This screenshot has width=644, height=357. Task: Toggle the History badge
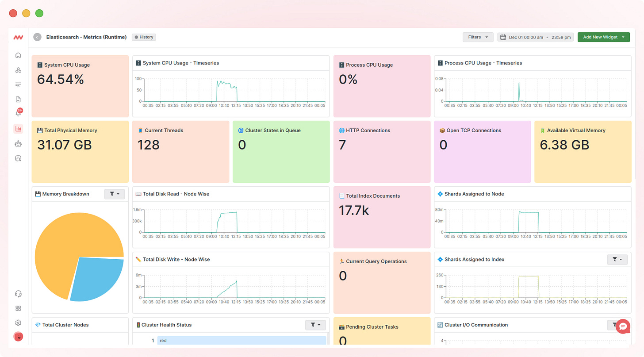(144, 37)
